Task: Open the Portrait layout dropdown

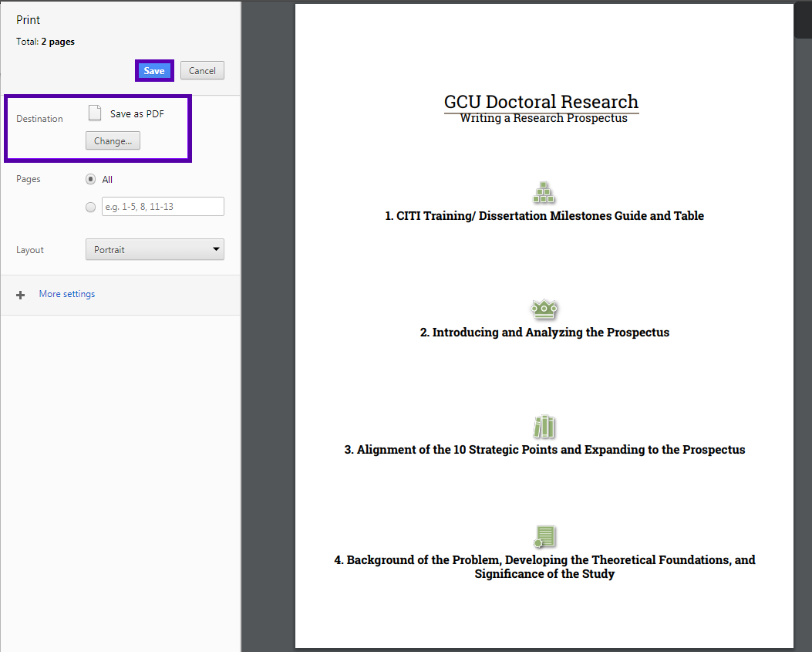Action: click(155, 249)
